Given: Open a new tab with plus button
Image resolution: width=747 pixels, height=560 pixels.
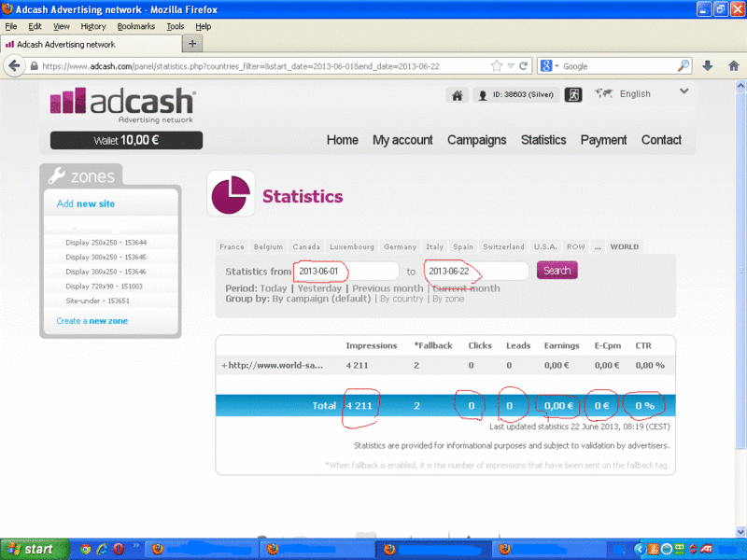Looking at the screenshot, I should tap(193, 43).
